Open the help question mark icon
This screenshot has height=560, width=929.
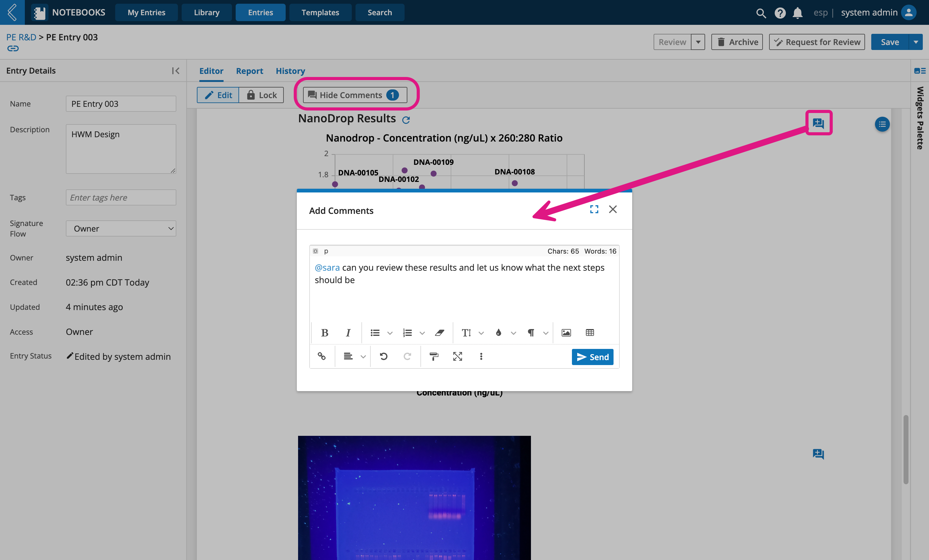tap(780, 13)
